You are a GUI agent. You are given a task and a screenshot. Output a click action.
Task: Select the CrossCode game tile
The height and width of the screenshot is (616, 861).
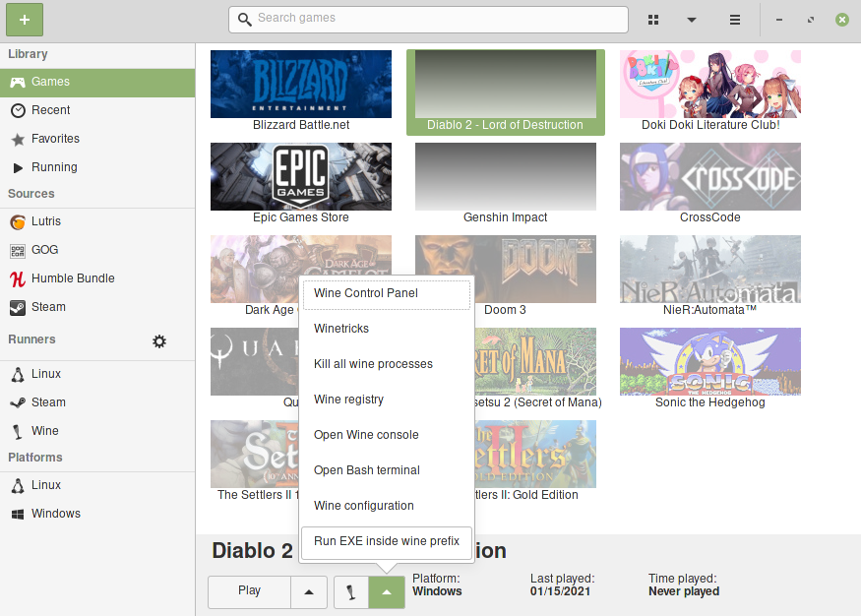[710, 184]
